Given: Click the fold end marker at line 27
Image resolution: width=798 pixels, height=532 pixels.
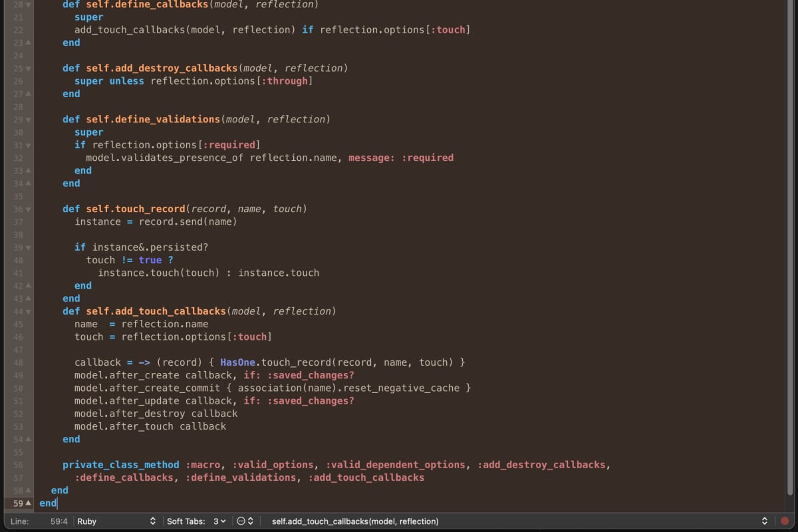Looking at the screenshot, I should pos(28,94).
